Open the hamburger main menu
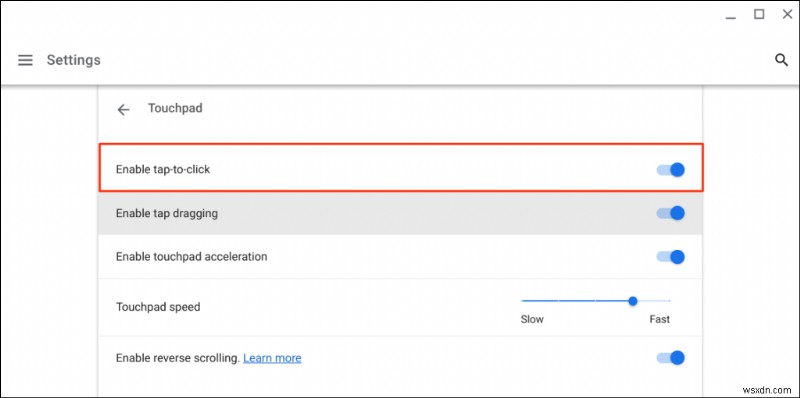Screen dimensions: 800x398 click(x=25, y=60)
